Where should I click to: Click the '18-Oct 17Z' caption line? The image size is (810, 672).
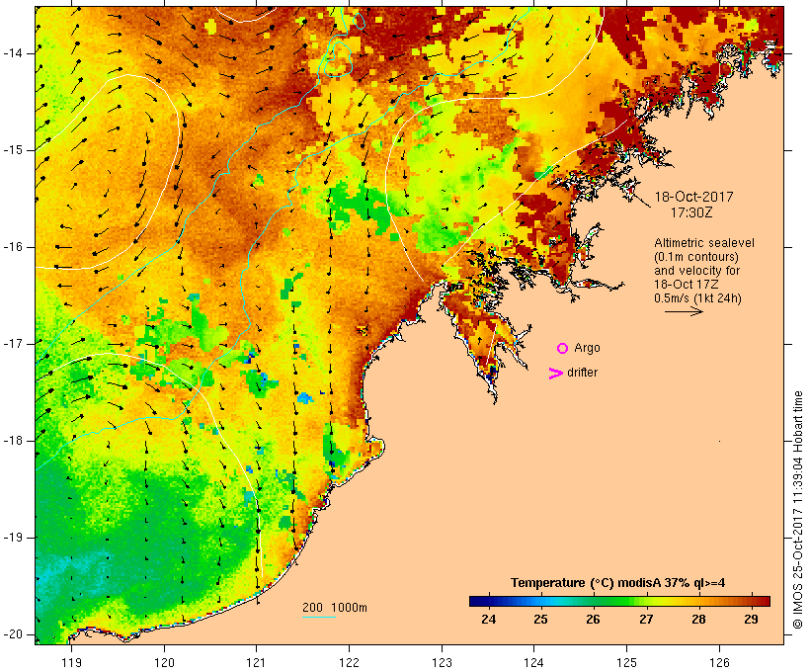686,285
